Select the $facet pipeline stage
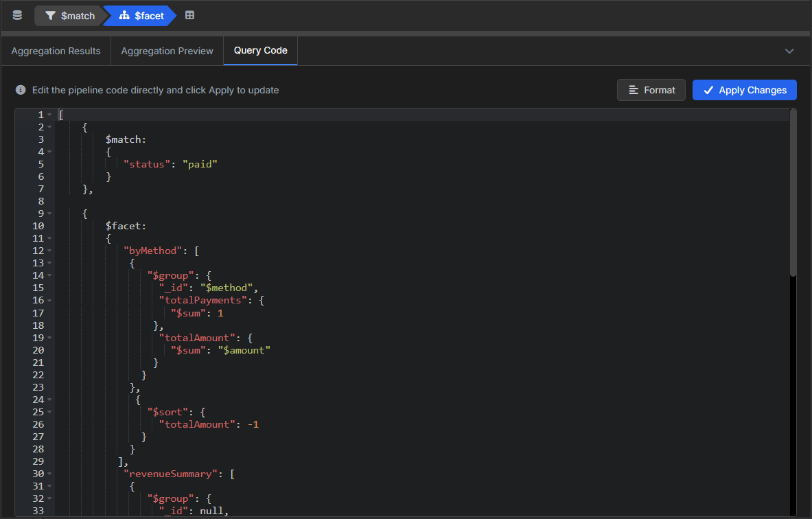Image resolution: width=812 pixels, height=519 pixels. coord(140,16)
